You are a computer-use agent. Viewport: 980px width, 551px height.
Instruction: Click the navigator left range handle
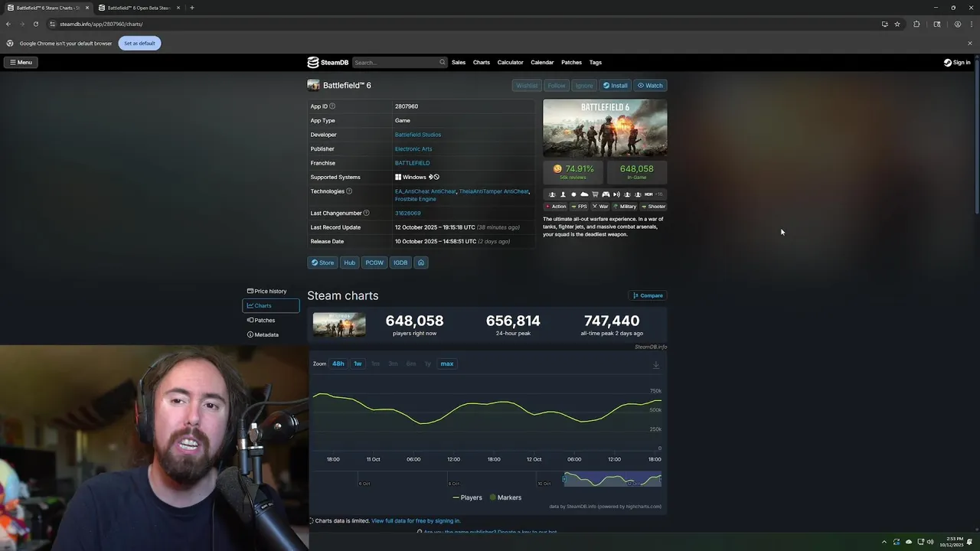pyautogui.click(x=564, y=480)
